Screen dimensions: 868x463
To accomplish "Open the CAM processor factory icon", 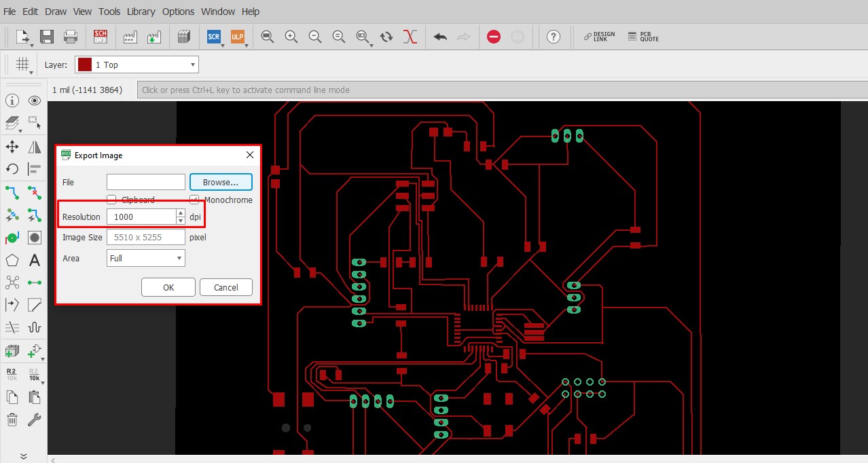I will (130, 37).
